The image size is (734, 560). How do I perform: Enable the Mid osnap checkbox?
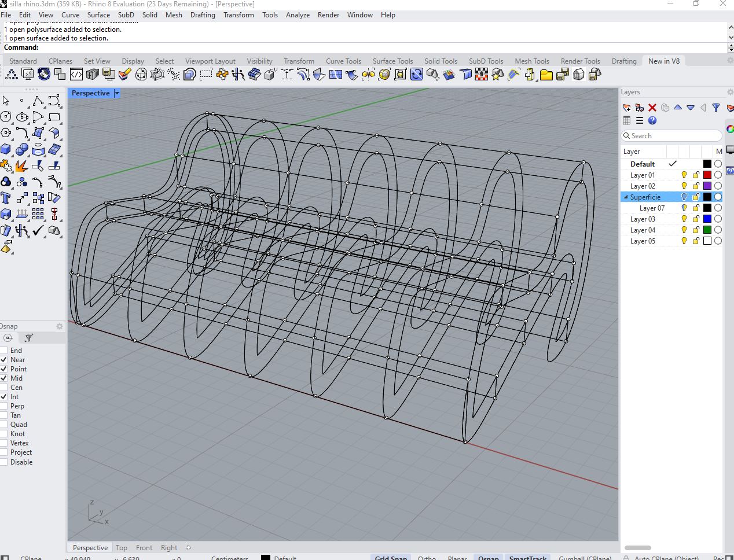[5, 378]
